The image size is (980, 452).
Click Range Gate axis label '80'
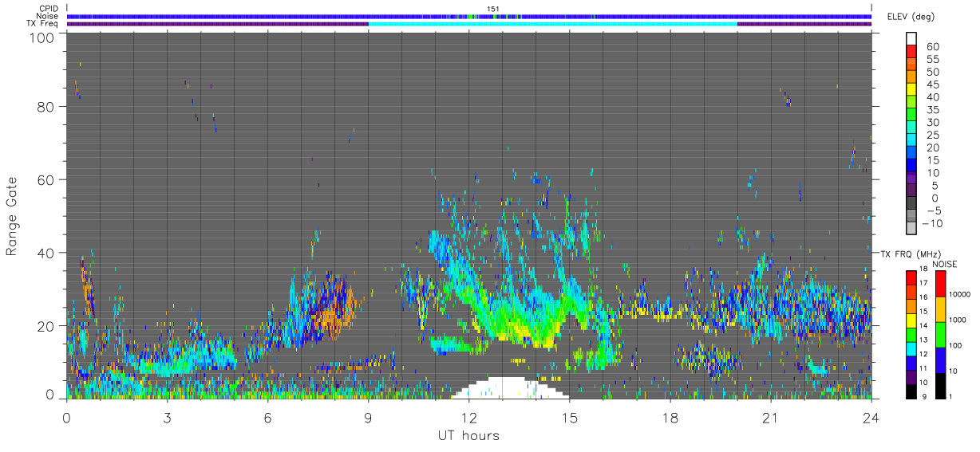(x=45, y=107)
